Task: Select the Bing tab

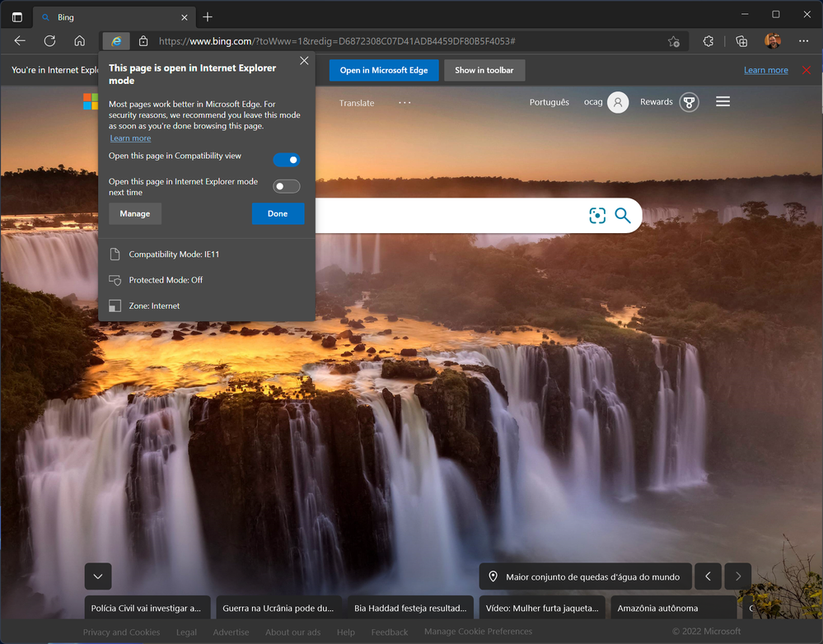Action: (115, 17)
